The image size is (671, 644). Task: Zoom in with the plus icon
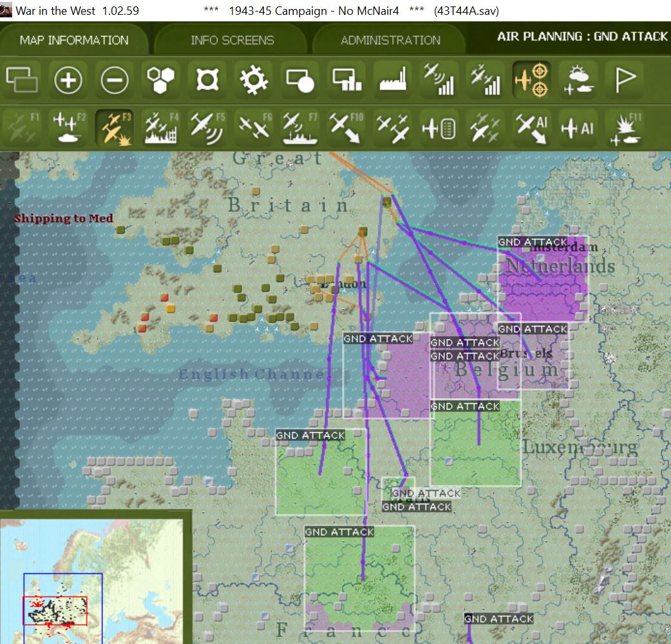68,80
